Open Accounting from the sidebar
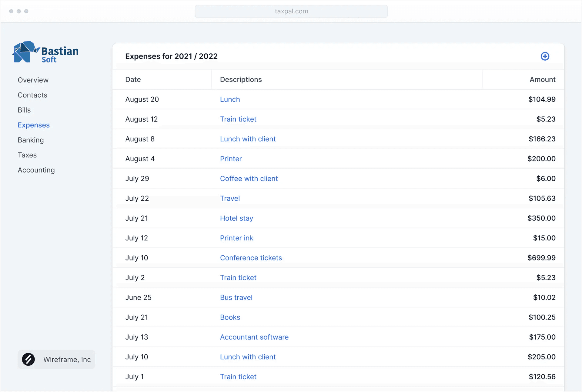Viewport: 582px width, 392px height. (x=36, y=170)
